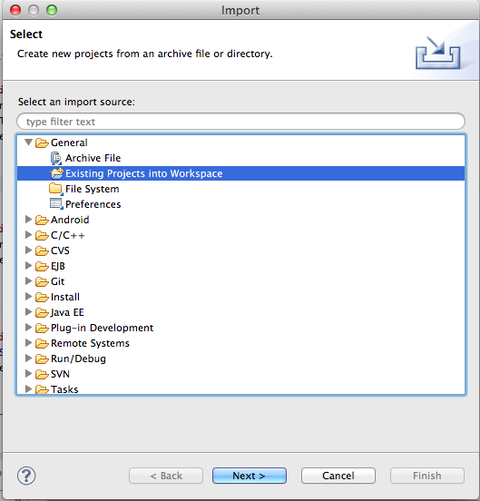
Task: Expand the C/C++ category
Action: pyautogui.click(x=28, y=235)
